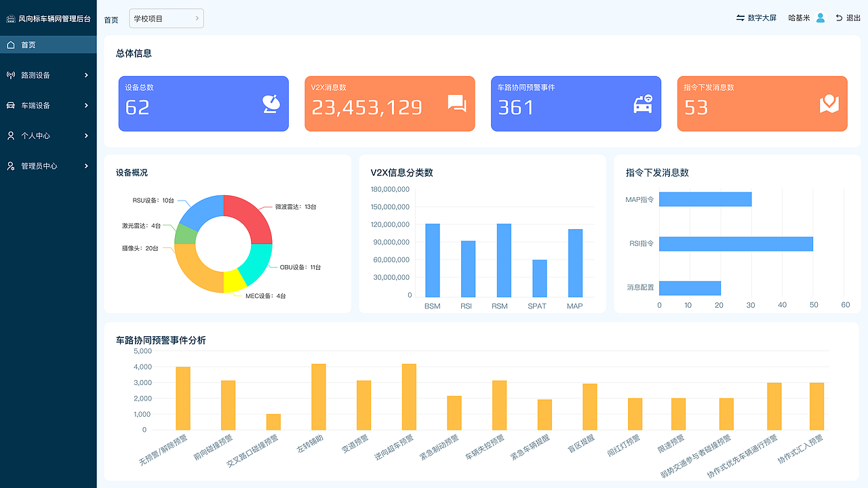Image resolution: width=868 pixels, height=488 pixels.
Task: Click the 左转辅助 bar
Action: 319,396
